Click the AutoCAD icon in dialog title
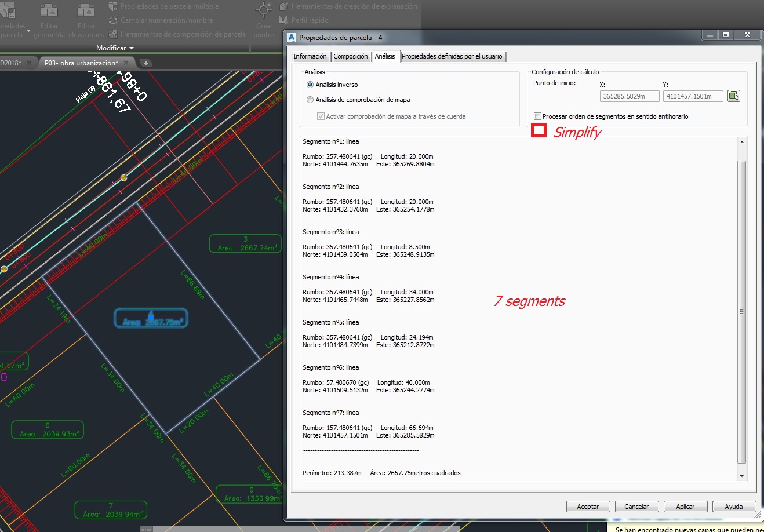The image size is (764, 532). point(292,37)
